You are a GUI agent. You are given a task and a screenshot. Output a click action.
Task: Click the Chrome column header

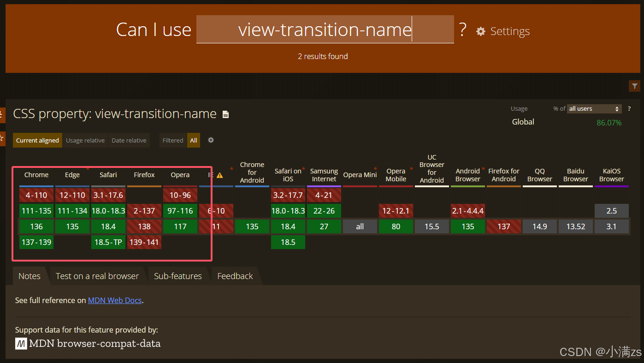(36, 175)
